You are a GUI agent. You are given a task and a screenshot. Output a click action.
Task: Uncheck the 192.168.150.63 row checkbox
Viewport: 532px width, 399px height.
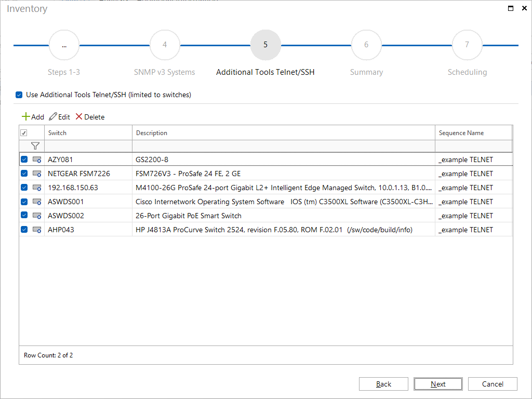24,187
